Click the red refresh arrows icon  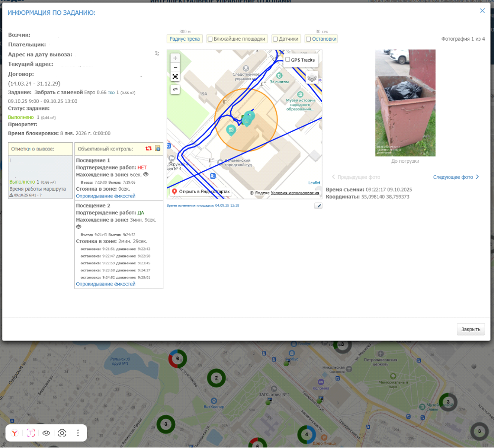[x=148, y=149]
